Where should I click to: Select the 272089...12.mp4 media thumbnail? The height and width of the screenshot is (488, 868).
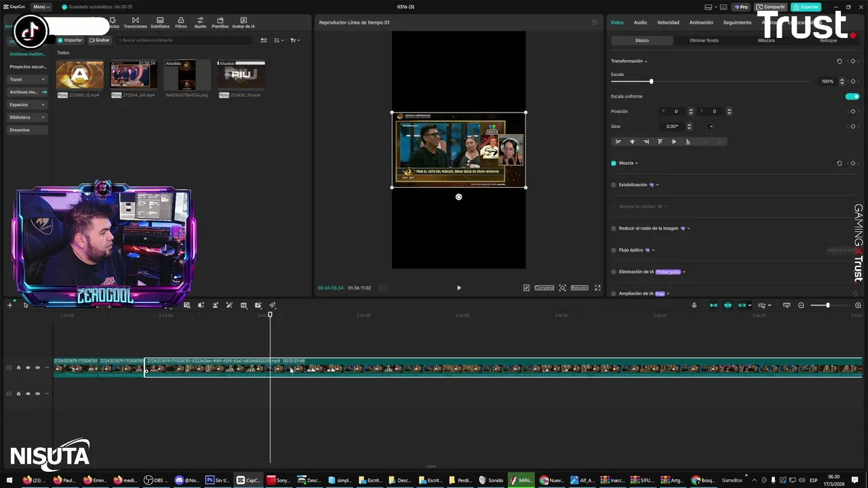[x=80, y=75]
